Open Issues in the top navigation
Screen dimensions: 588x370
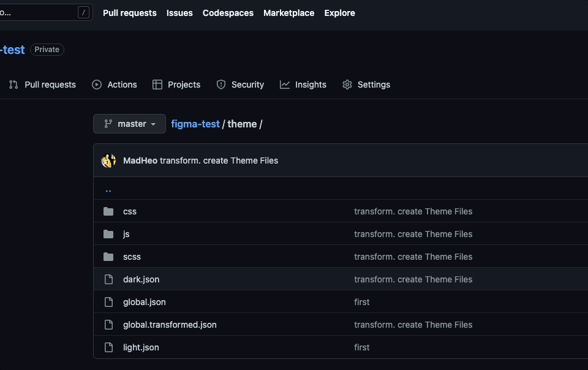tap(179, 13)
